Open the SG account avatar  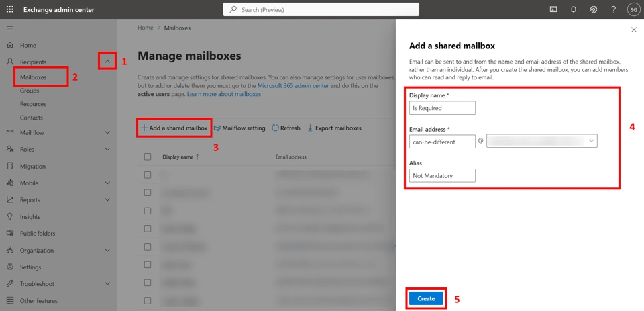(633, 9)
